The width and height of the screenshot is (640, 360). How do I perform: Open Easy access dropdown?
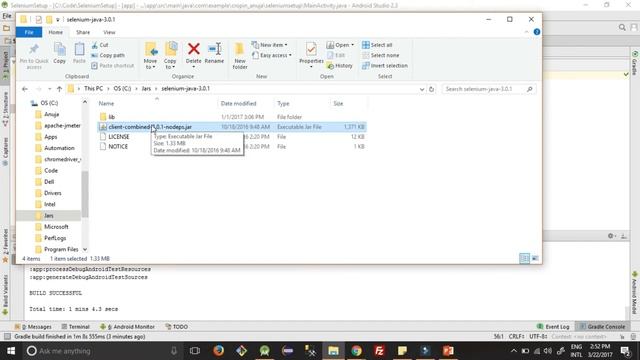click(272, 55)
